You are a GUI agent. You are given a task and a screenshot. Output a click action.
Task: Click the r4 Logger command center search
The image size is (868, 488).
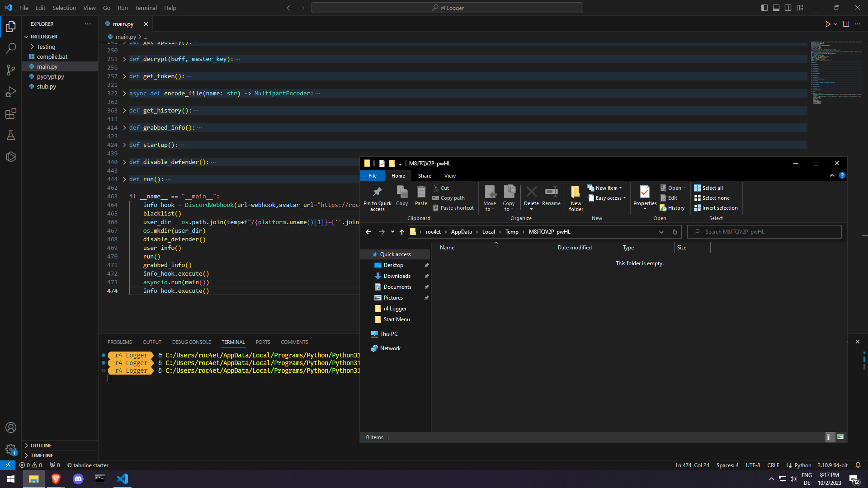coord(447,8)
